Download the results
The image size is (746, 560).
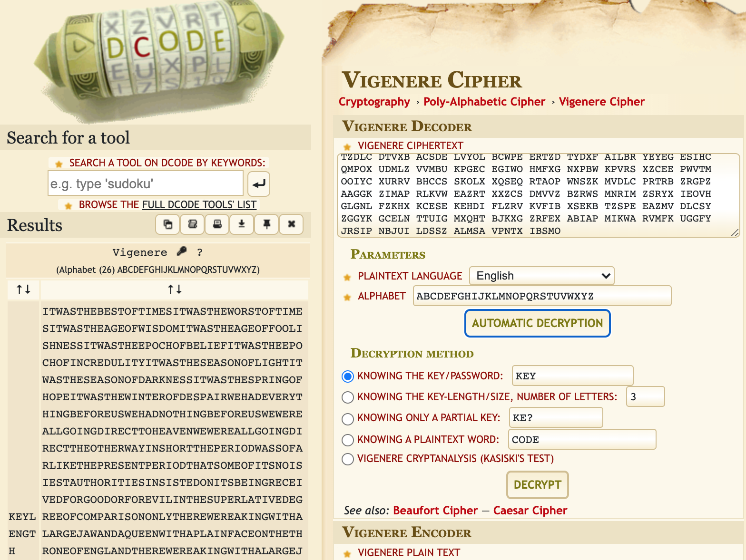tap(242, 224)
